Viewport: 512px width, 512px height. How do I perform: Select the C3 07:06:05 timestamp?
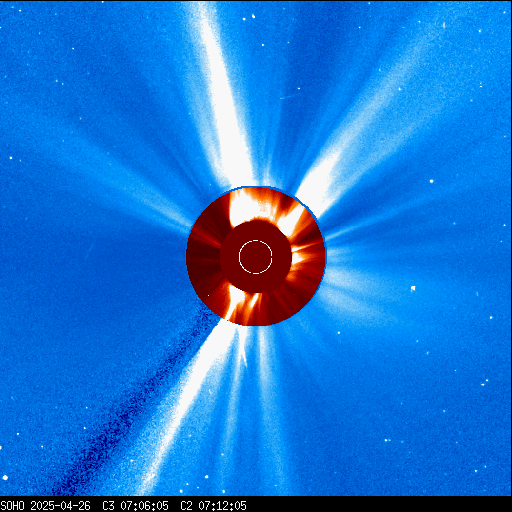coord(135,506)
